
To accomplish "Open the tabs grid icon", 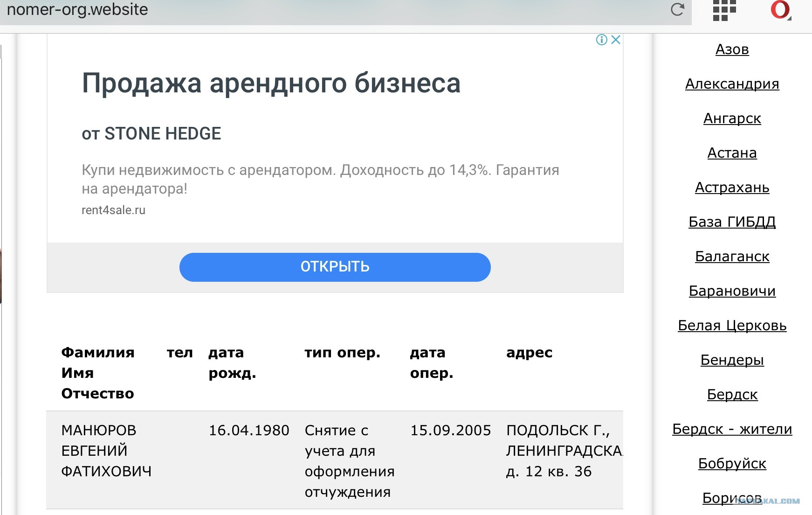I will (x=724, y=10).
